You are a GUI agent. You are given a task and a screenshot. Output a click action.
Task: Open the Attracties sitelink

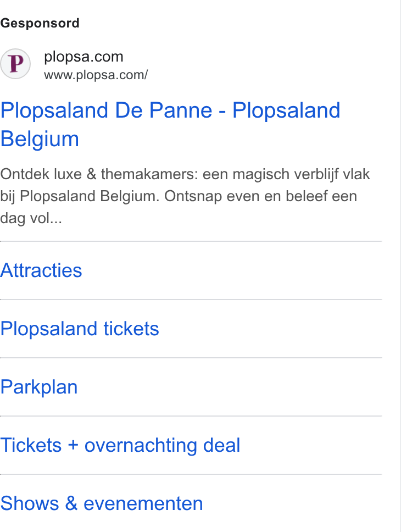click(41, 270)
